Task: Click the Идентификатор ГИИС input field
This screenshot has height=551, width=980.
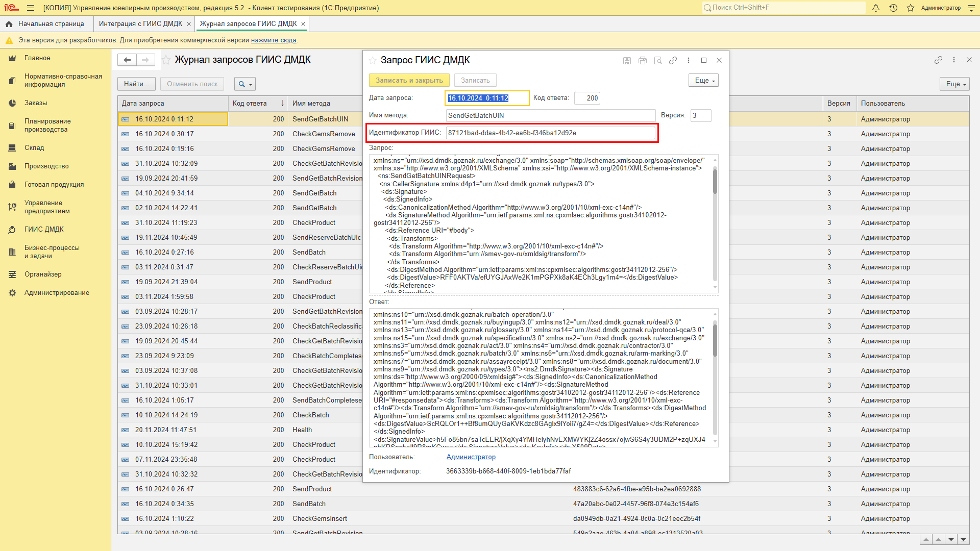Action: 550,133
